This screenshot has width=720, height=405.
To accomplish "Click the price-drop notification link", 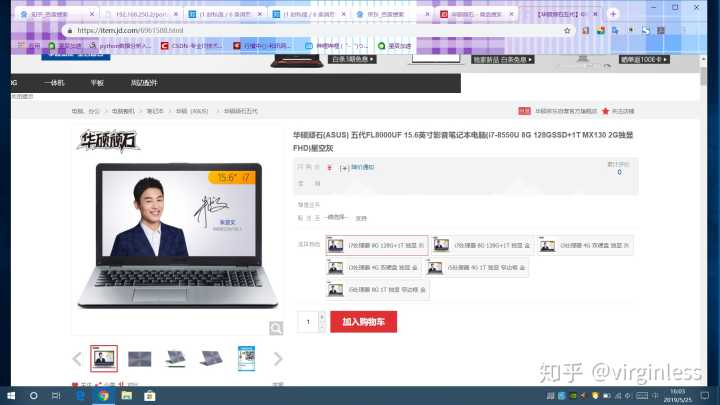I will [363, 168].
